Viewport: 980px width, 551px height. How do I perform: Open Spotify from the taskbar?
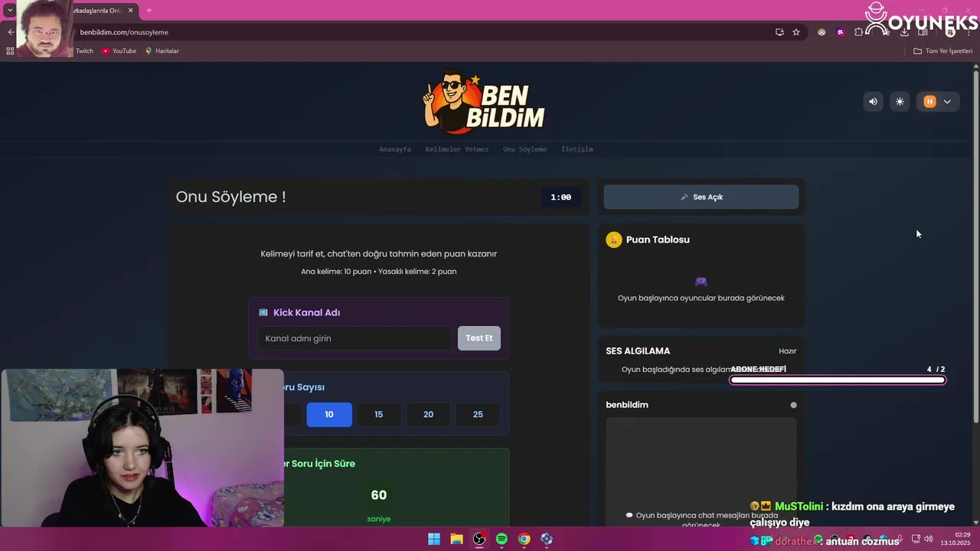pyautogui.click(x=501, y=540)
